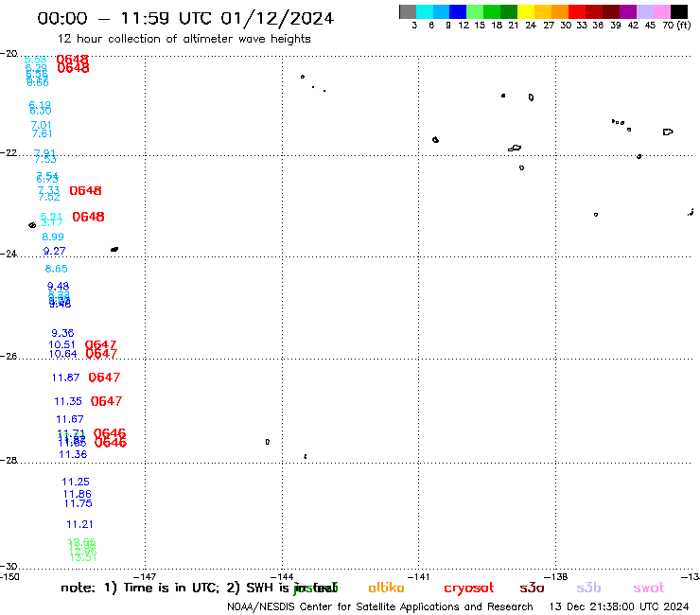
Task: Click the wave height value 11.25
Action: pyautogui.click(x=76, y=482)
